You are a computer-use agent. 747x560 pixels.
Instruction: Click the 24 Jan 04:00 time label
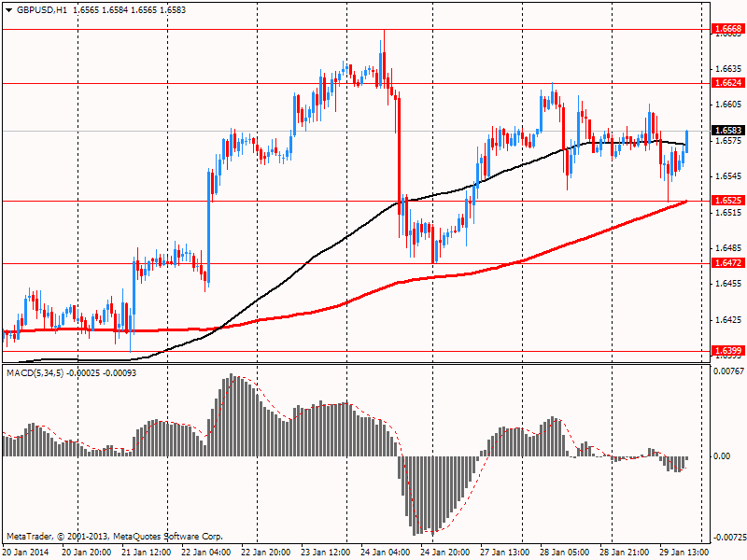coord(386,553)
